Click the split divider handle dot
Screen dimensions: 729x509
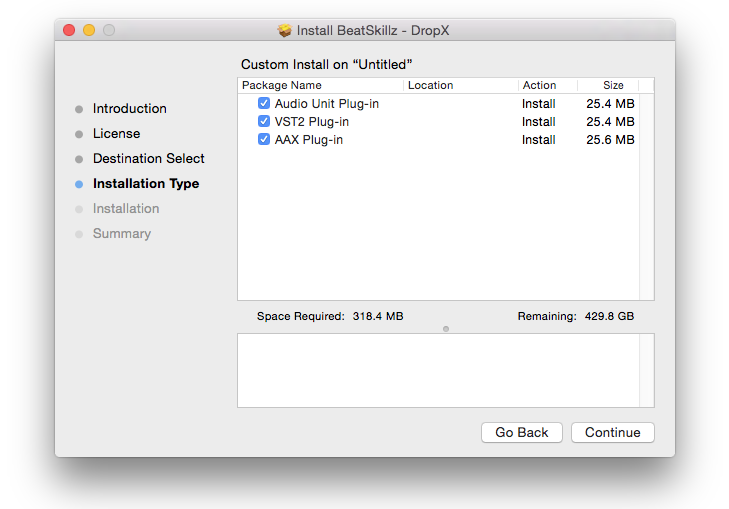pos(446,328)
